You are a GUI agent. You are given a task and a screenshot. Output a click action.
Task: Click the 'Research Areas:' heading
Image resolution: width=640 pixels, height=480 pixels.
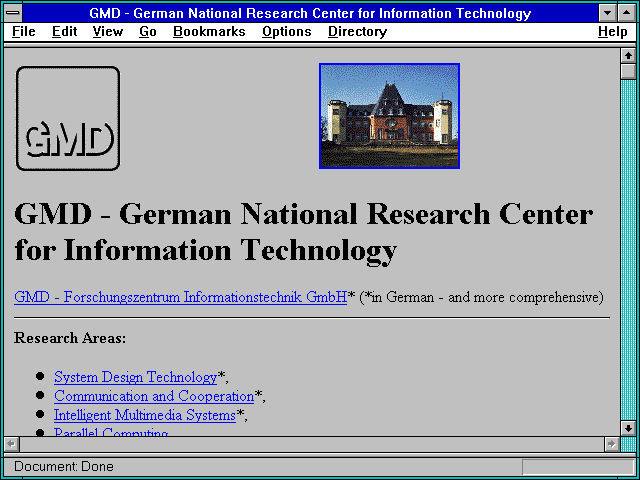coord(70,338)
